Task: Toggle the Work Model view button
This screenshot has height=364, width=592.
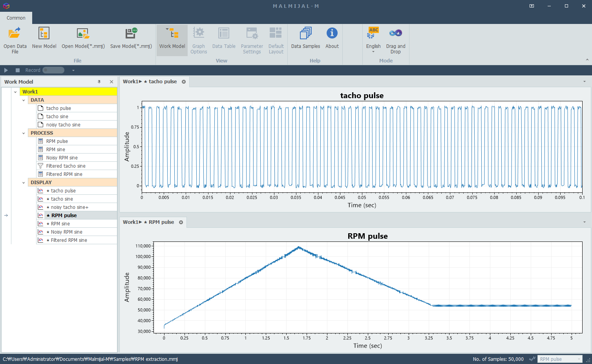Action: pos(172,39)
